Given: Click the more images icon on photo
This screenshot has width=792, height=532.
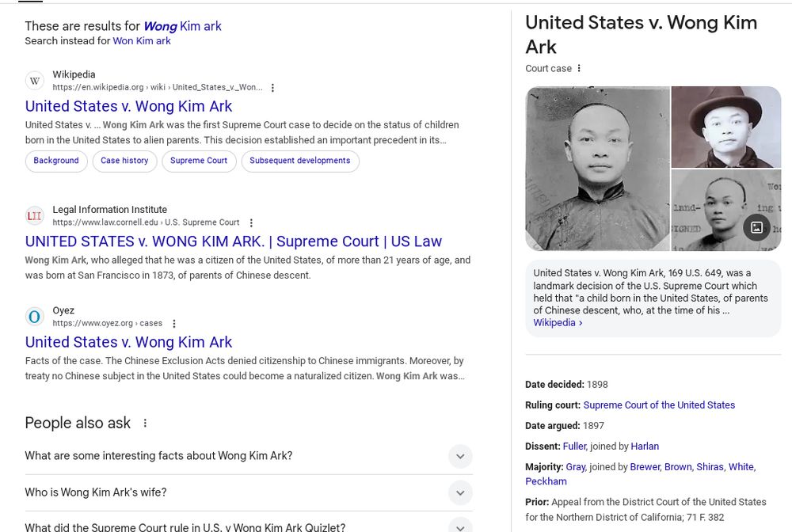Looking at the screenshot, I should pos(756,227).
